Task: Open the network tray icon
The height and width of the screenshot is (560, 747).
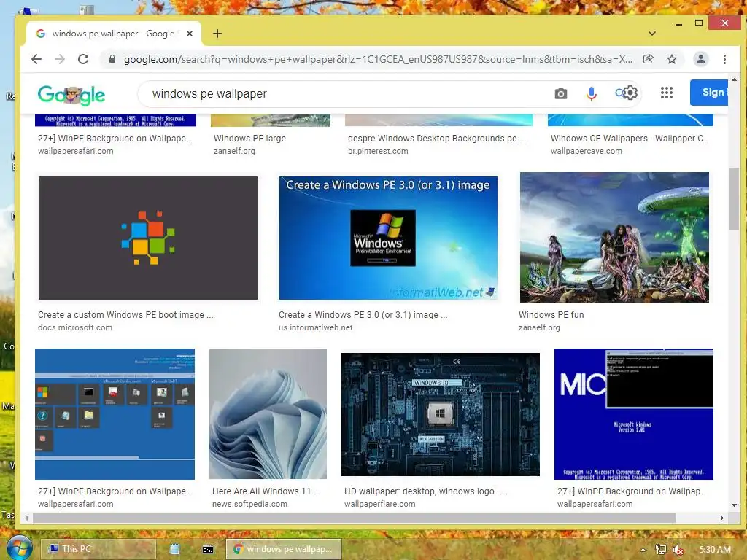Action: [x=660, y=550]
